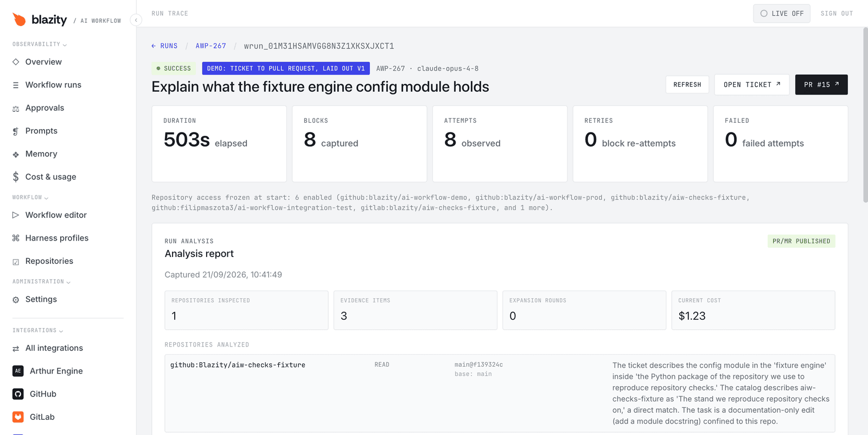Navigate to Harness profiles
868x435 pixels.
pyautogui.click(x=57, y=238)
